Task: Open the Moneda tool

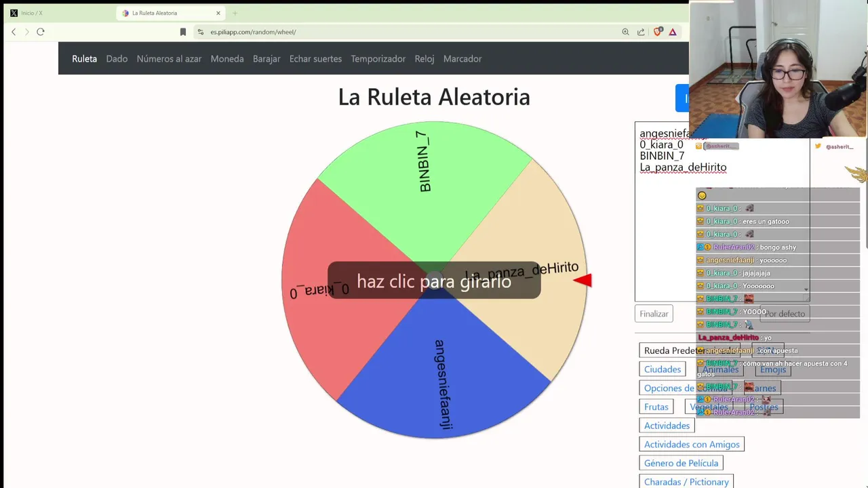Action: [227, 59]
